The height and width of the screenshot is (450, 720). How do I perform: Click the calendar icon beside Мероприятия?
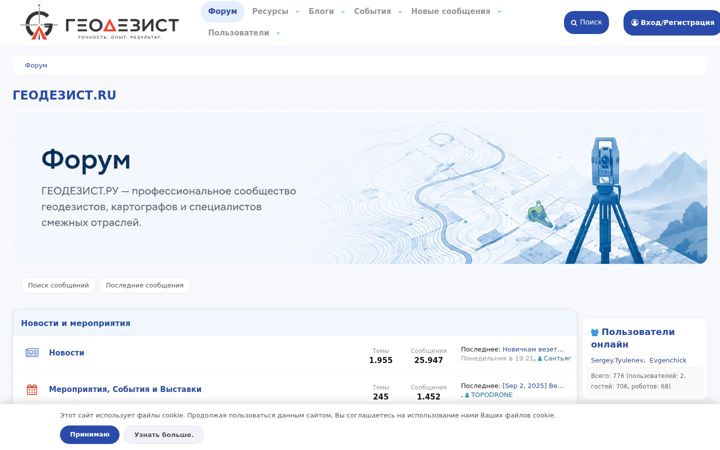tap(32, 389)
